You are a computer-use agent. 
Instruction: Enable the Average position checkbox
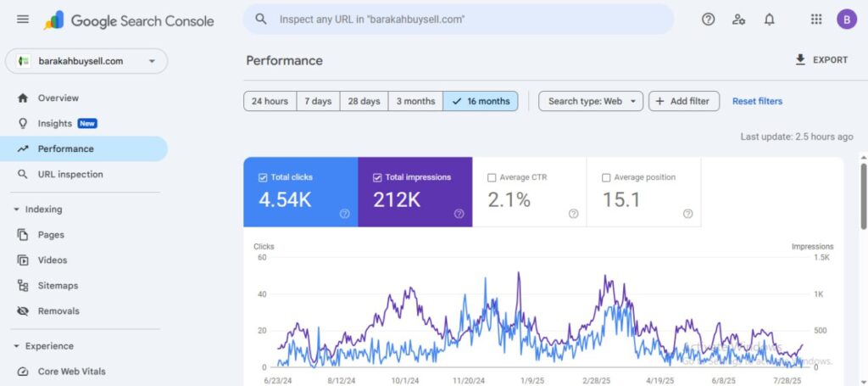[606, 178]
